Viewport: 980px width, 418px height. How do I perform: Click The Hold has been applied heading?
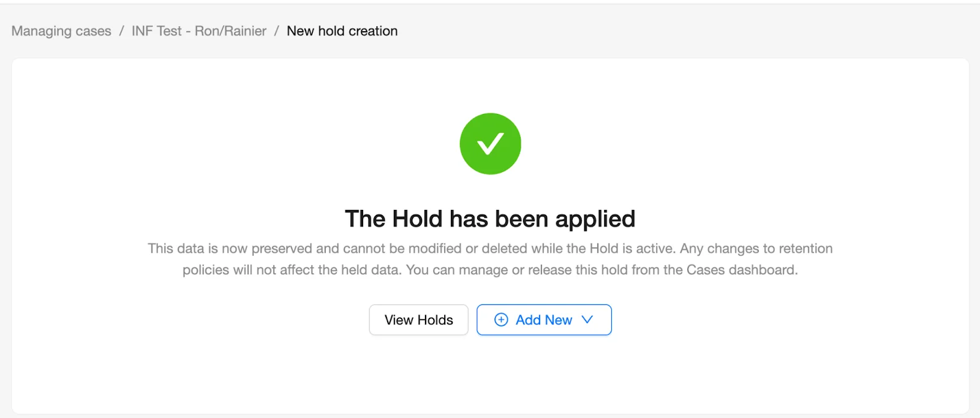click(490, 218)
